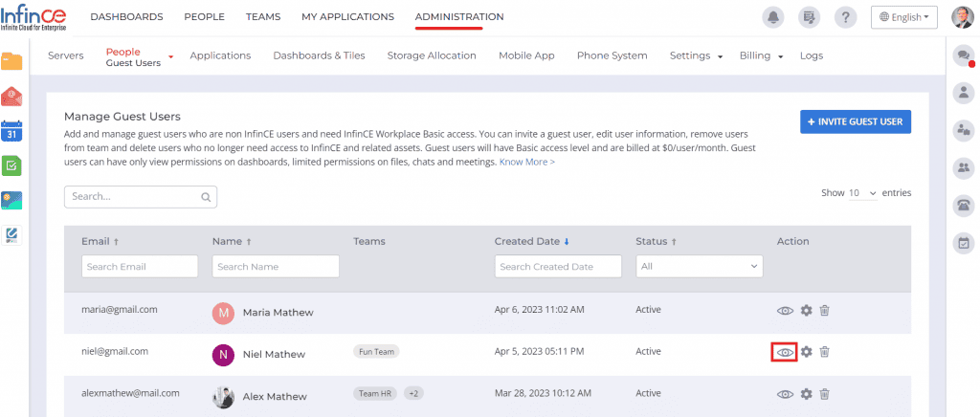Click the settings gear for Maria Mathew

pos(806,311)
